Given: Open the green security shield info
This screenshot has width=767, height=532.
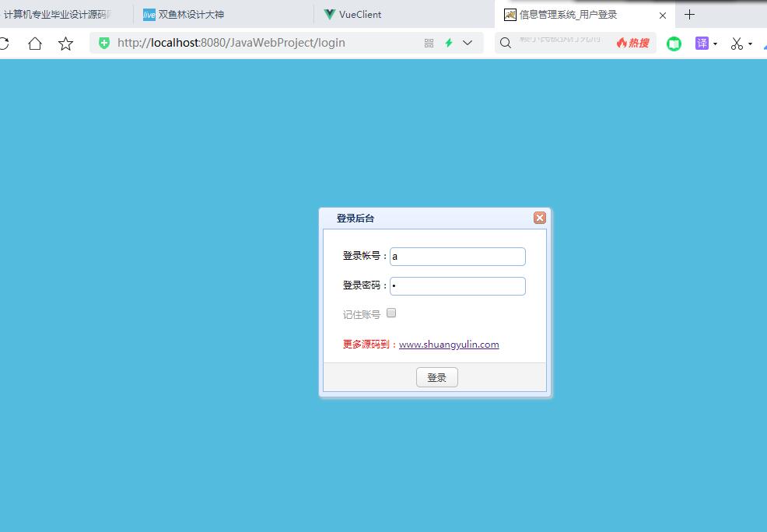Looking at the screenshot, I should [x=104, y=43].
